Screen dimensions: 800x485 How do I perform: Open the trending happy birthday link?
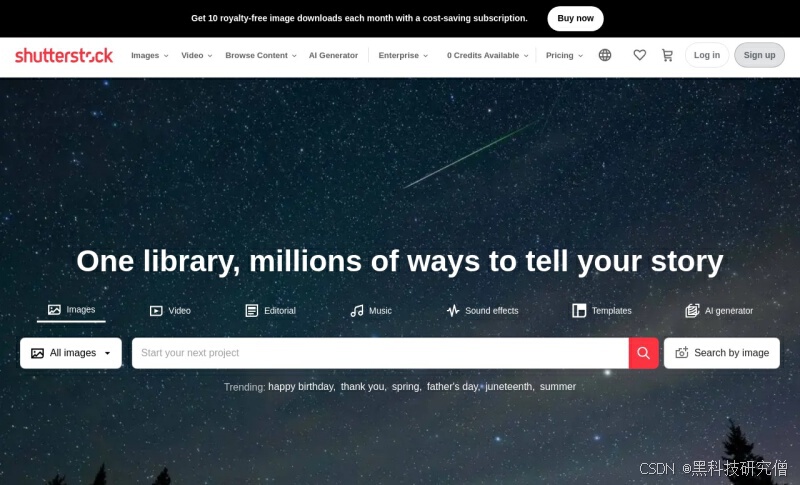301,387
